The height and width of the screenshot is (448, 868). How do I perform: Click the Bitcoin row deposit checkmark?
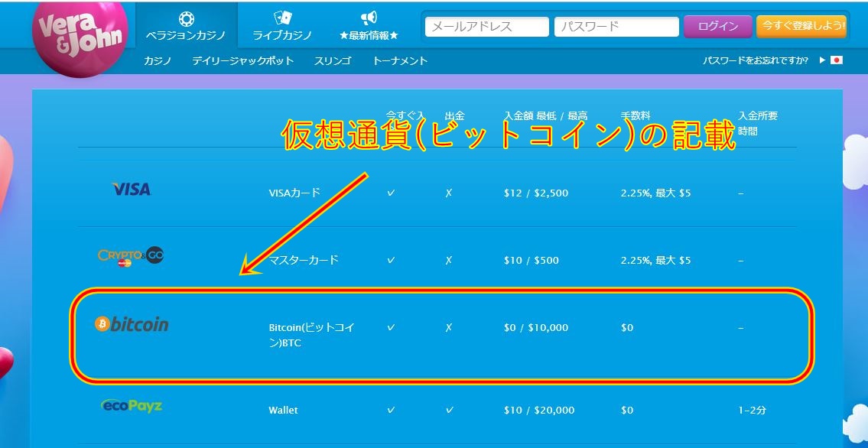pos(391,327)
